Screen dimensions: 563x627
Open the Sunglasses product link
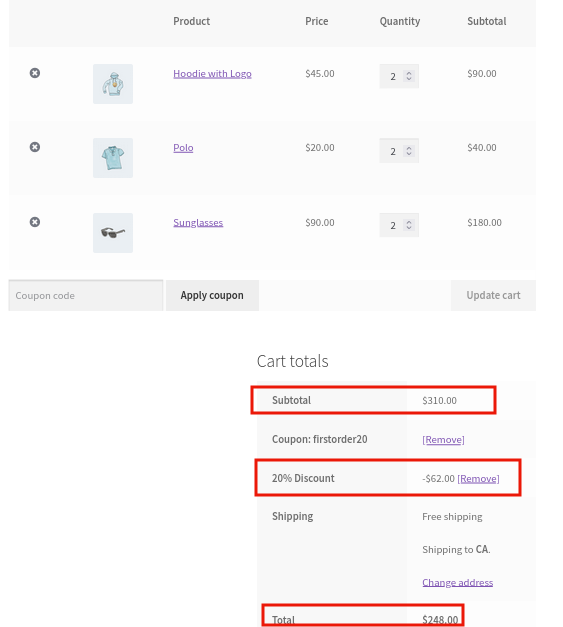coord(198,222)
